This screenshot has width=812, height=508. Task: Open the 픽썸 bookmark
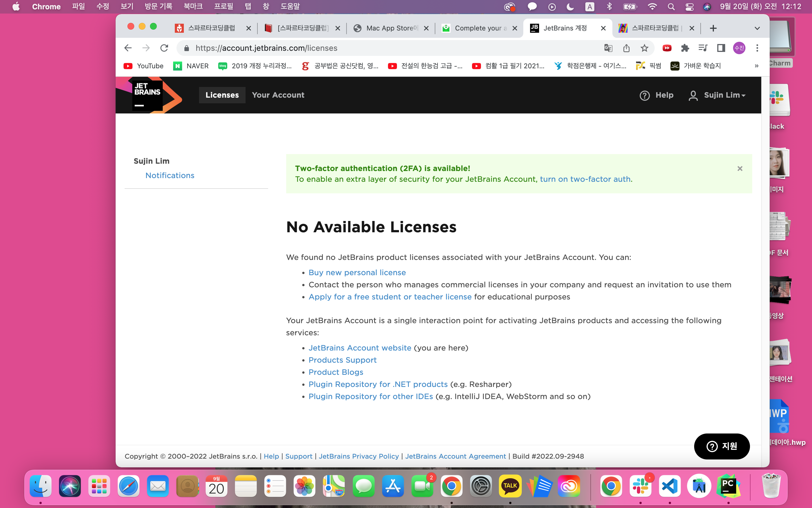pos(648,66)
